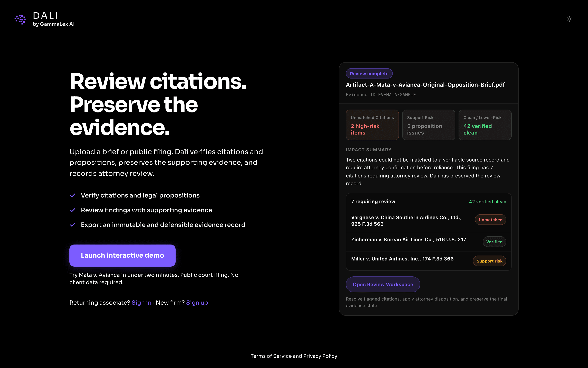Click the '42 verified clean' list header text

tap(487, 202)
